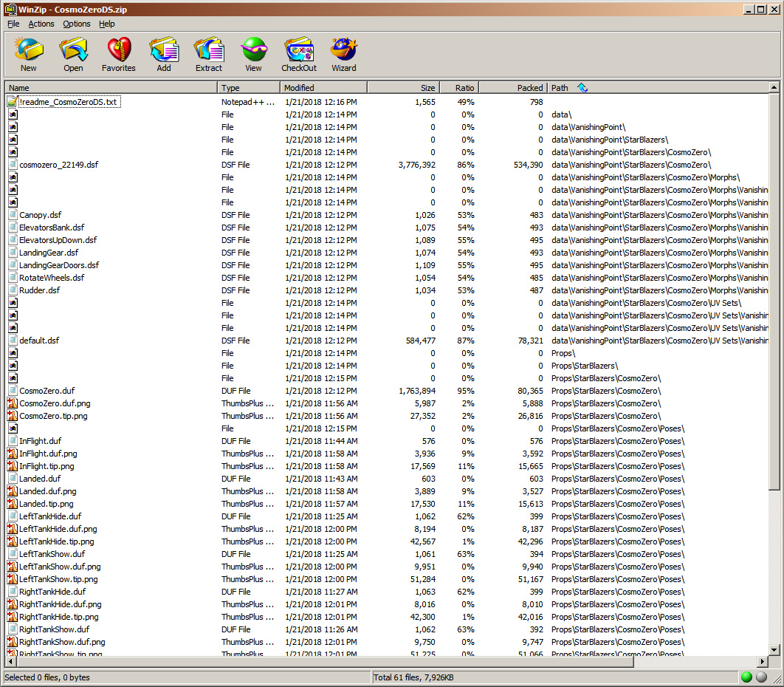This screenshot has height=687, width=784.
Task: Click the file icon beside Rudder.dsf
Action: click(x=13, y=290)
